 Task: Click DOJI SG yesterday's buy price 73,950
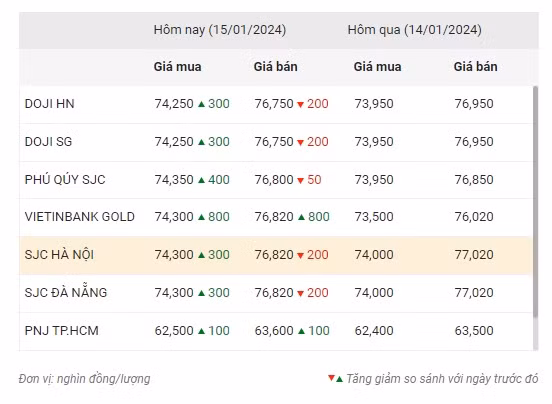[x=374, y=142]
